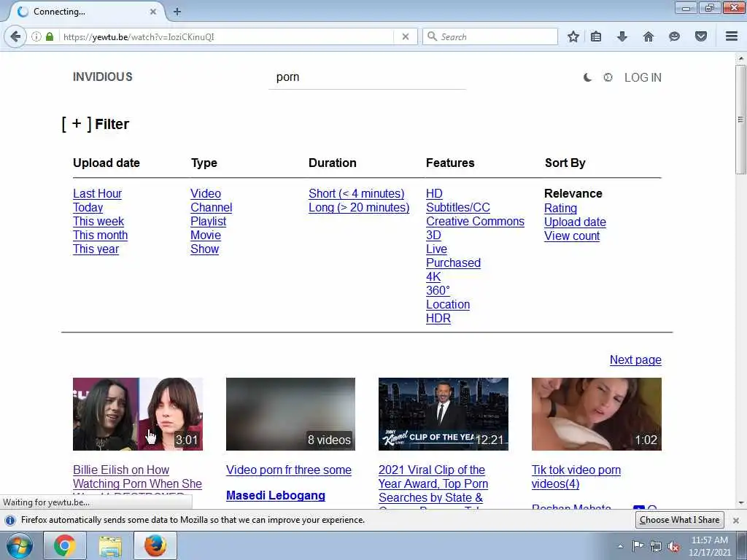Open the Hello chat bubble icon
The height and width of the screenshot is (560, 747).
674,36
